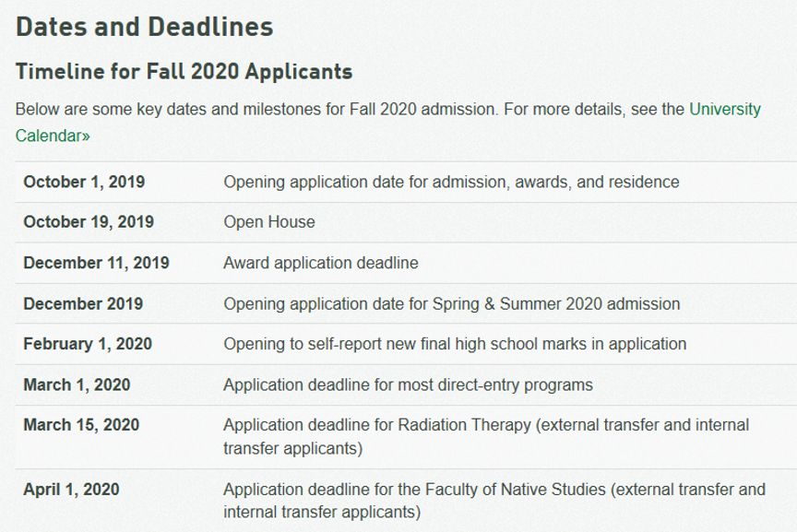Click the Timeline for Fall 2020 Applicants heading
Image resolution: width=797 pixels, height=532 pixels.
[x=184, y=72]
